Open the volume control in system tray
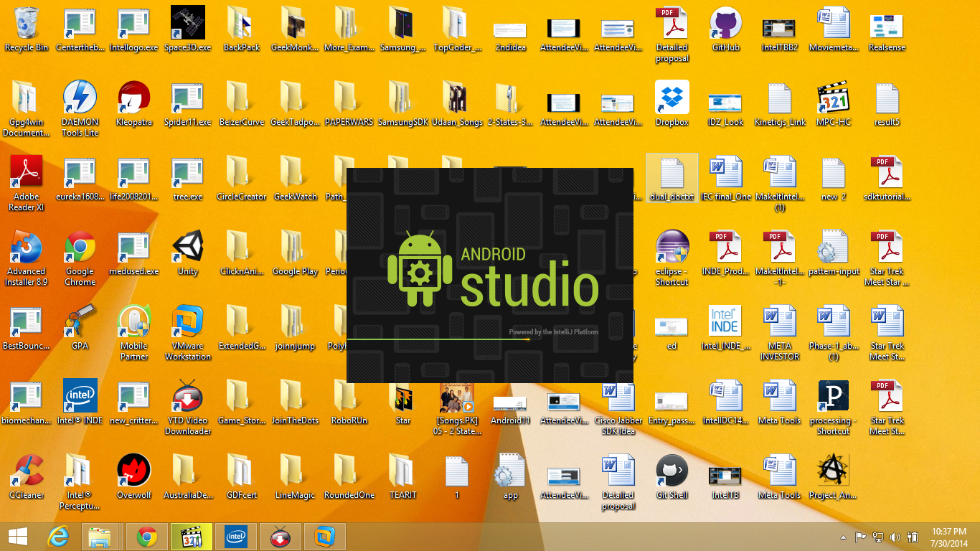Viewport: 980px width, 551px height. pyautogui.click(x=895, y=537)
